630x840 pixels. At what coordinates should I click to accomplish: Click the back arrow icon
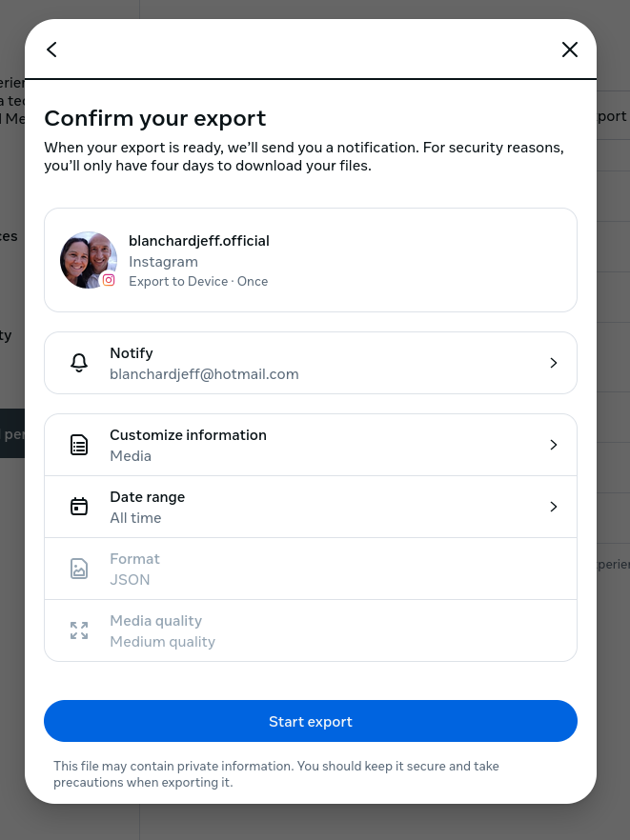51,50
